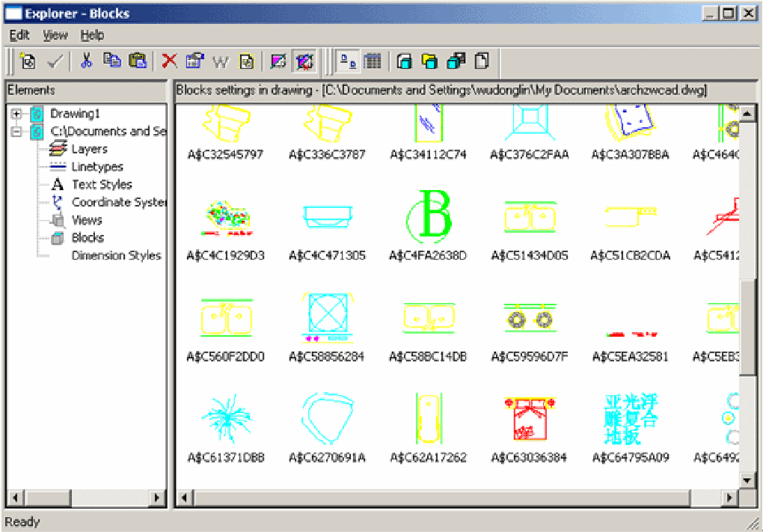Click the red X Delete icon

pyautogui.click(x=169, y=61)
